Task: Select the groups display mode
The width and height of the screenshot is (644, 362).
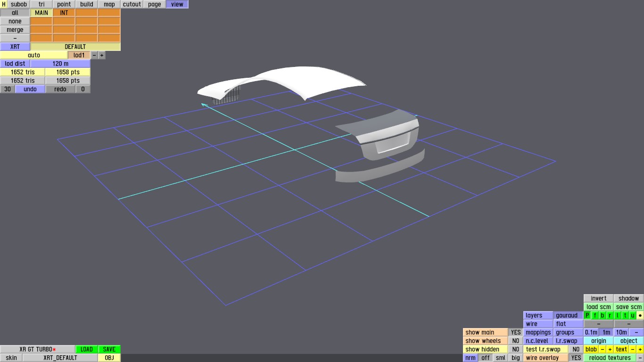Action: point(569,332)
